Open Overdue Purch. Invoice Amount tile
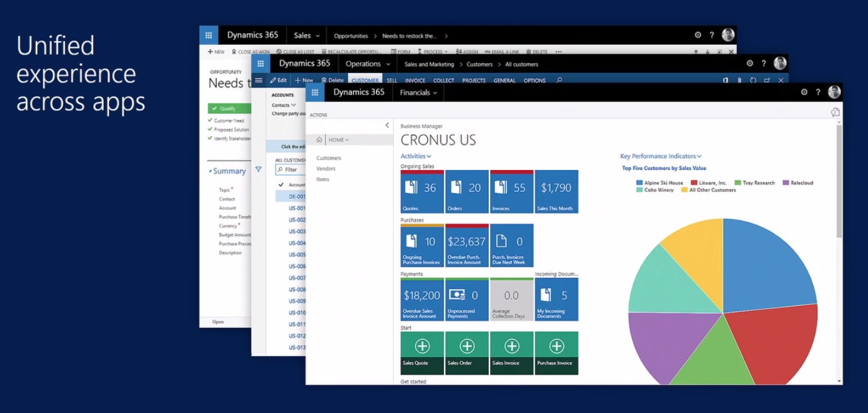The image size is (868, 413). pos(467,246)
